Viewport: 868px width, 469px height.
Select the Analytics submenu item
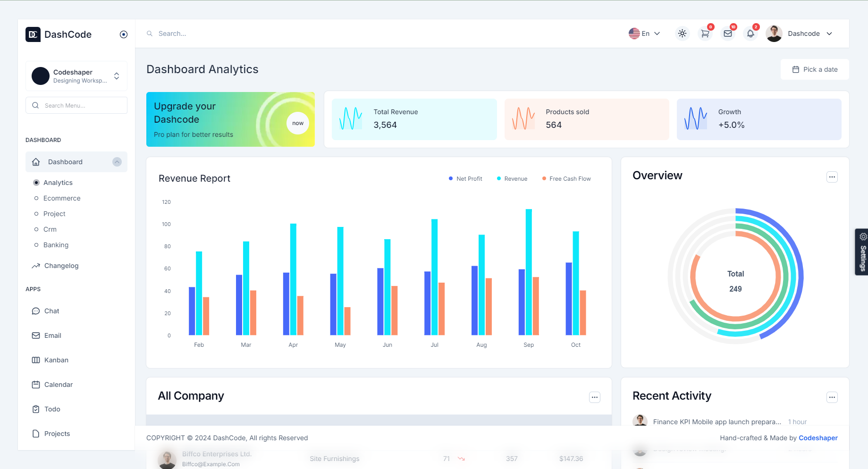click(58, 183)
